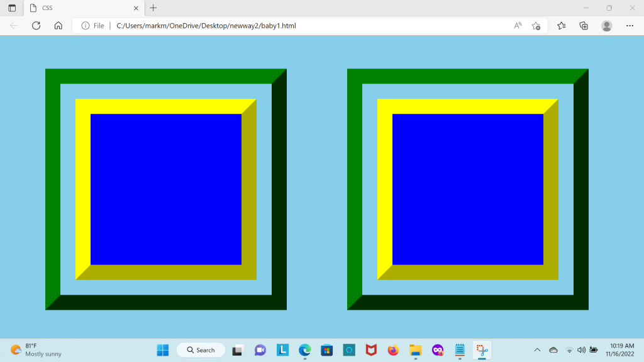
Task: Close the CSS tab
Action: click(135, 8)
